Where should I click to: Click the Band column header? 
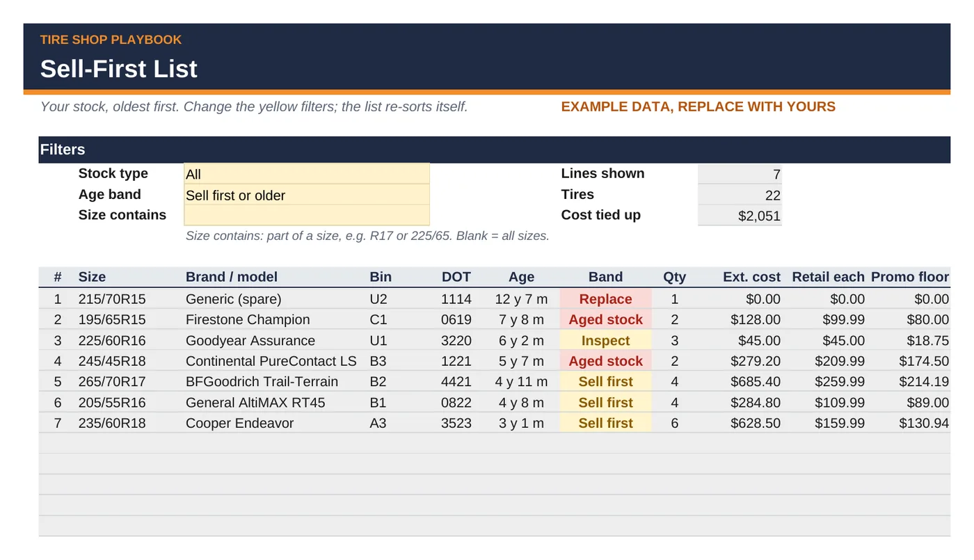(605, 277)
